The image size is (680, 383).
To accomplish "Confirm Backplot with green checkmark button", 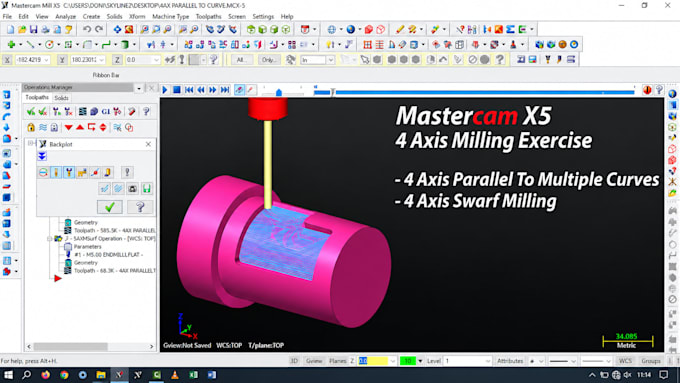I will click(x=110, y=207).
